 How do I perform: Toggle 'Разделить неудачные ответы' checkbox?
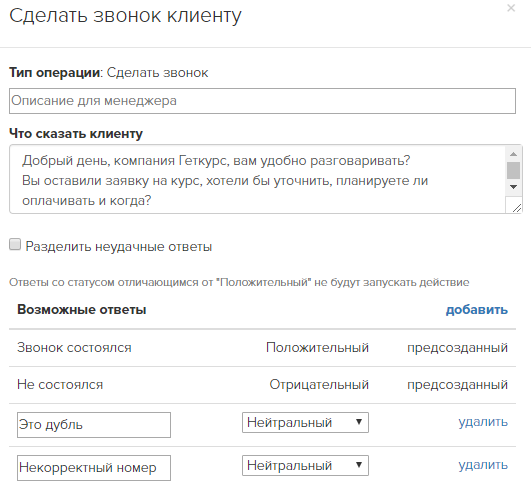pos(15,244)
